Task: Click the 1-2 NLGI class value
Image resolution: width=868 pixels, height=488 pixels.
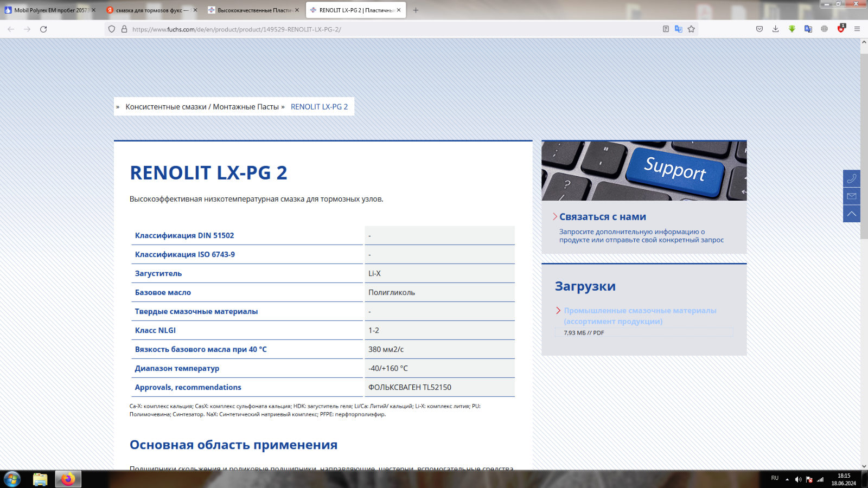Action: coord(374,330)
